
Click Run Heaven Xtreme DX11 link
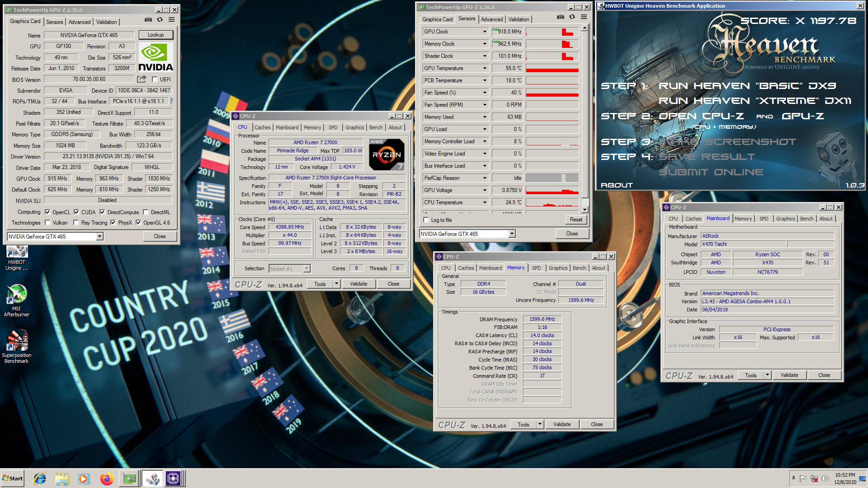point(755,101)
